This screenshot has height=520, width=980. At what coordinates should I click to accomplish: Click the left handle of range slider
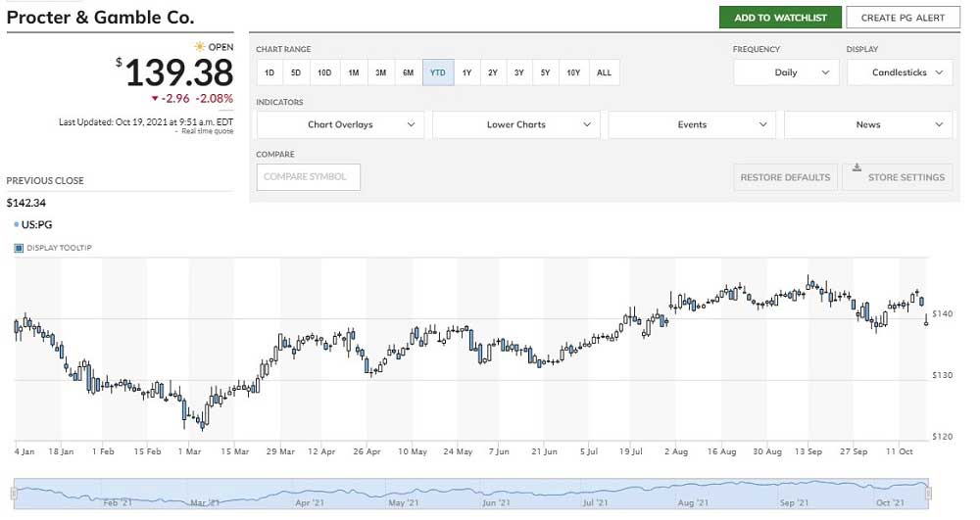point(14,494)
